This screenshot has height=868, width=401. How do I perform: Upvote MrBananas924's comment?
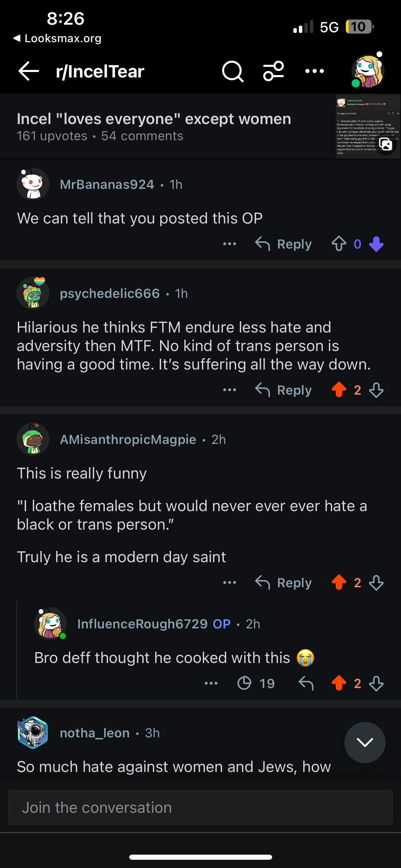[x=339, y=244]
